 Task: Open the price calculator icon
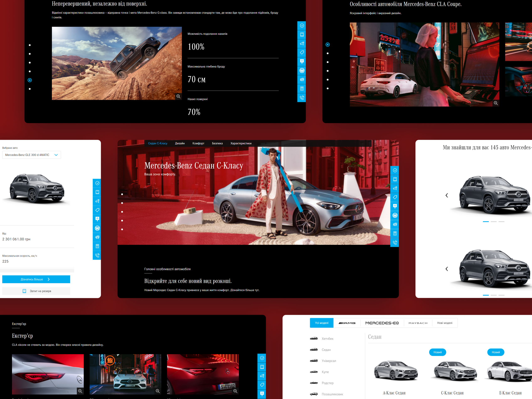[x=302, y=89]
